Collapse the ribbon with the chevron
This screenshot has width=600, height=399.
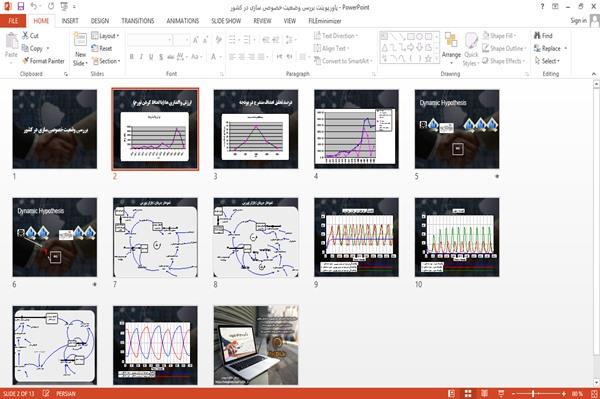[593, 74]
